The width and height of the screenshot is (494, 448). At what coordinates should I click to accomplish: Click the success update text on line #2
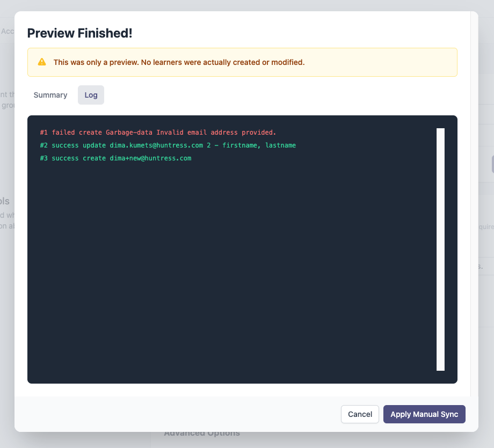coord(79,145)
